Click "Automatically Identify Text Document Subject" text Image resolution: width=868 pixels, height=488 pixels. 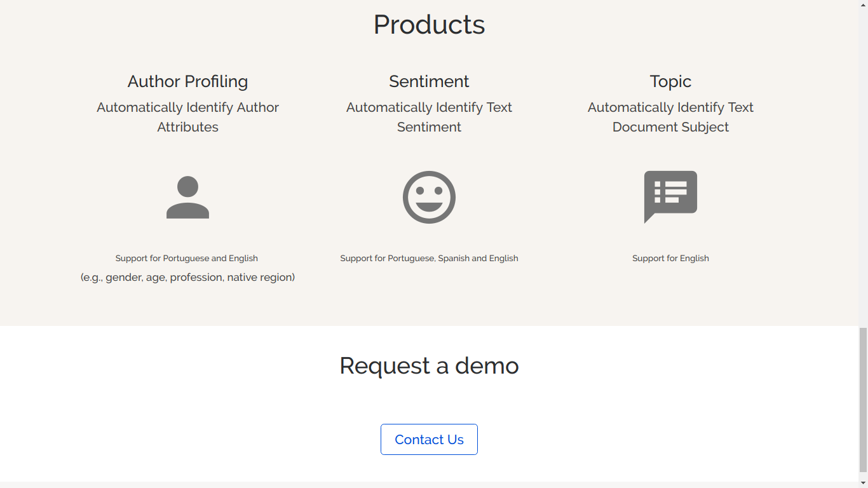click(670, 117)
